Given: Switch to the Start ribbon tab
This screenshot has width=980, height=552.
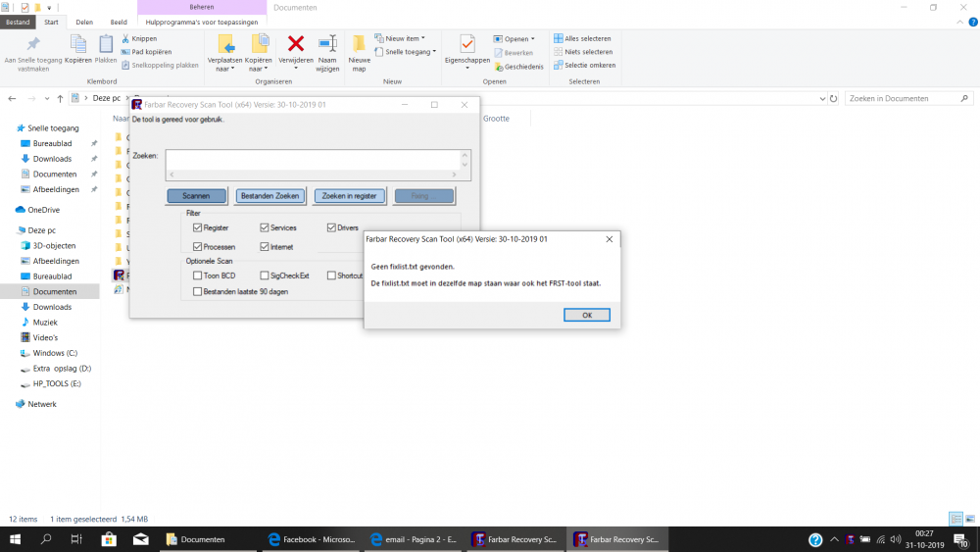Looking at the screenshot, I should (51, 22).
